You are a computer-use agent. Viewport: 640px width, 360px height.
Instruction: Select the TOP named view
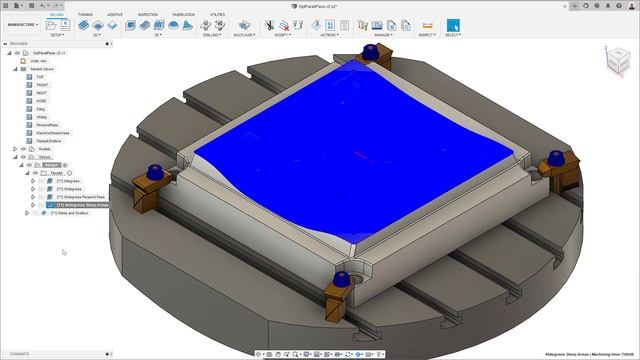[40, 77]
